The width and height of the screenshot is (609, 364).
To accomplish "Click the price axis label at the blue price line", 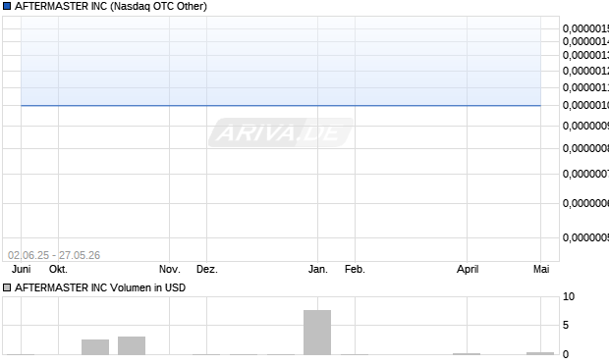I will (x=585, y=105).
